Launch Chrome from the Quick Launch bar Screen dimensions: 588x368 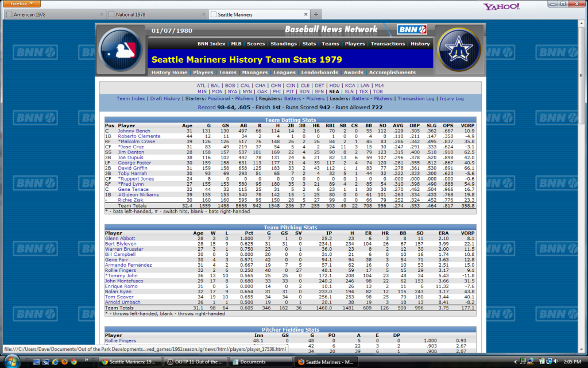[74, 362]
